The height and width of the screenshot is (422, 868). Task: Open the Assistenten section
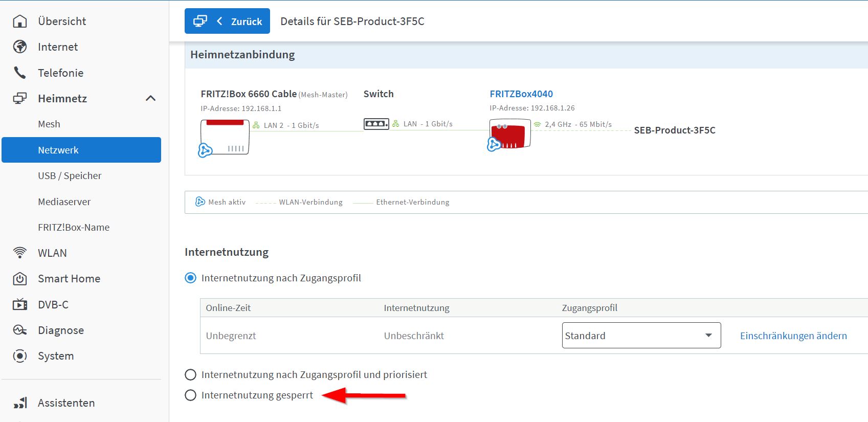[66, 403]
